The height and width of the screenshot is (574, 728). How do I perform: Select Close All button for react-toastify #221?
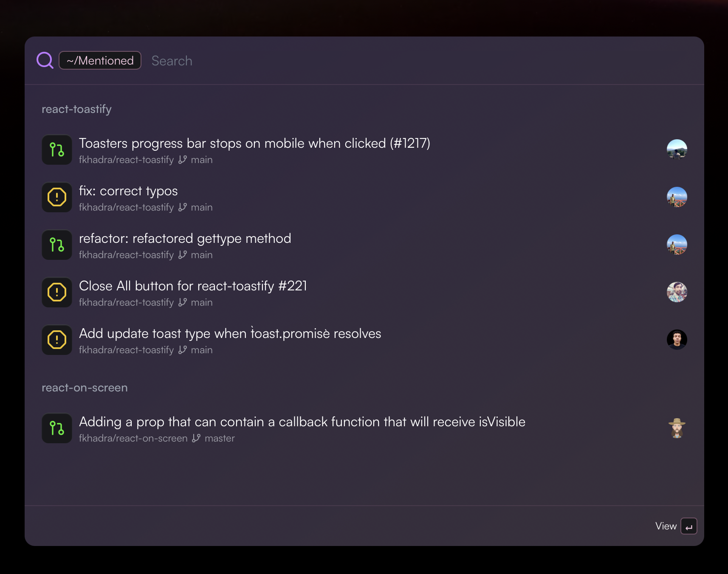coord(193,286)
